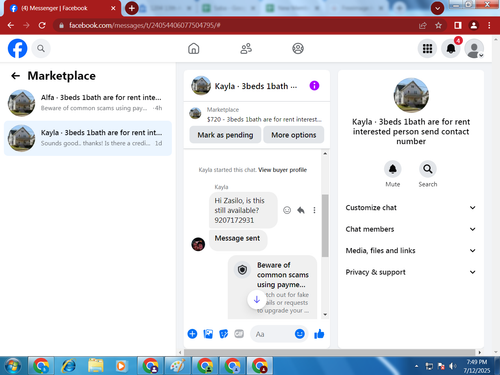Expand Chat members section
This screenshot has height=375, width=500.
[411, 229]
